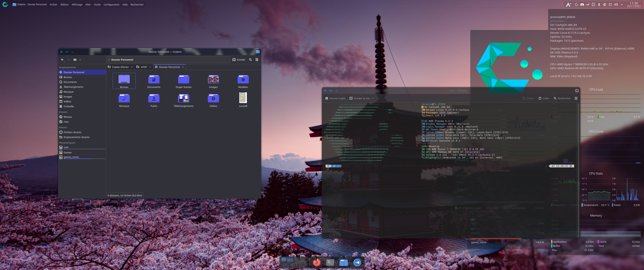Click the Coller button in Konsole
The height and width of the screenshot is (270, 644).
click(x=544, y=98)
